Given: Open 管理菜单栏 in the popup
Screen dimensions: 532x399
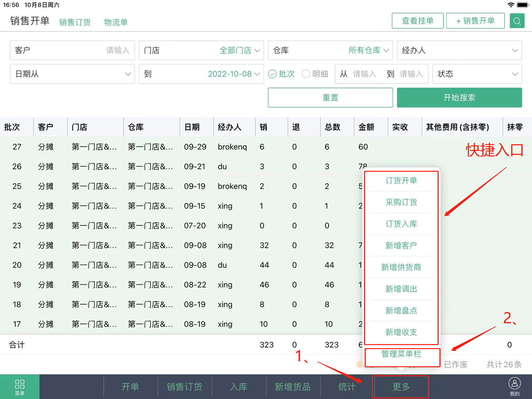Looking at the screenshot, I should click(x=401, y=354).
